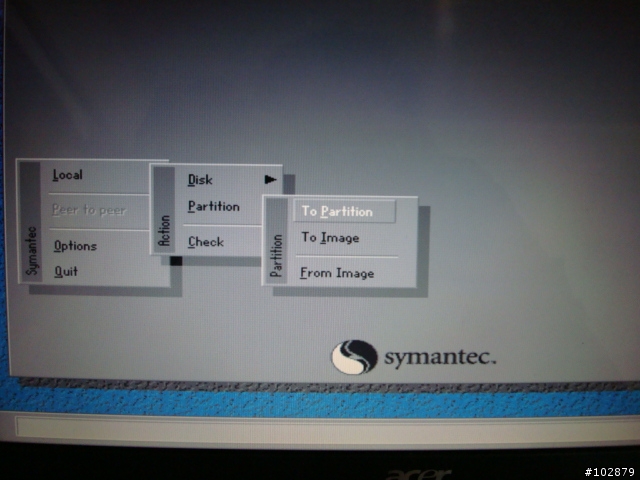The width and height of the screenshot is (640, 480).
Task: Choose Quit in the Symantec menu
Action: click(x=66, y=271)
